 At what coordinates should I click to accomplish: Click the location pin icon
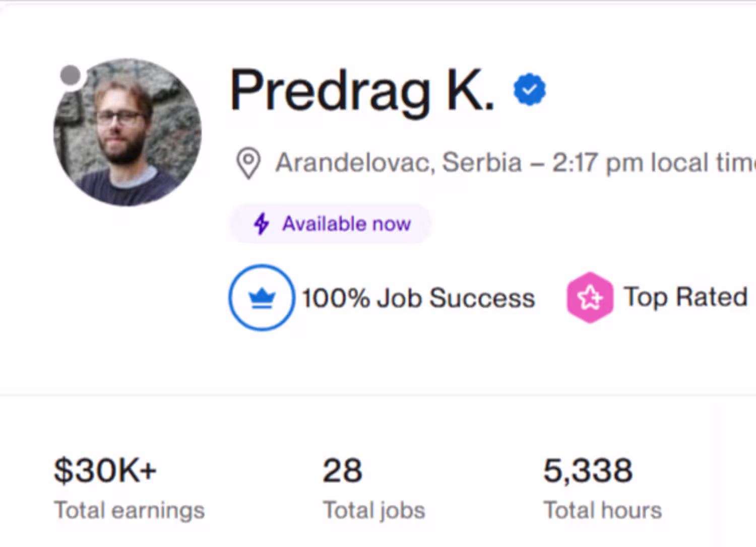[x=248, y=163]
